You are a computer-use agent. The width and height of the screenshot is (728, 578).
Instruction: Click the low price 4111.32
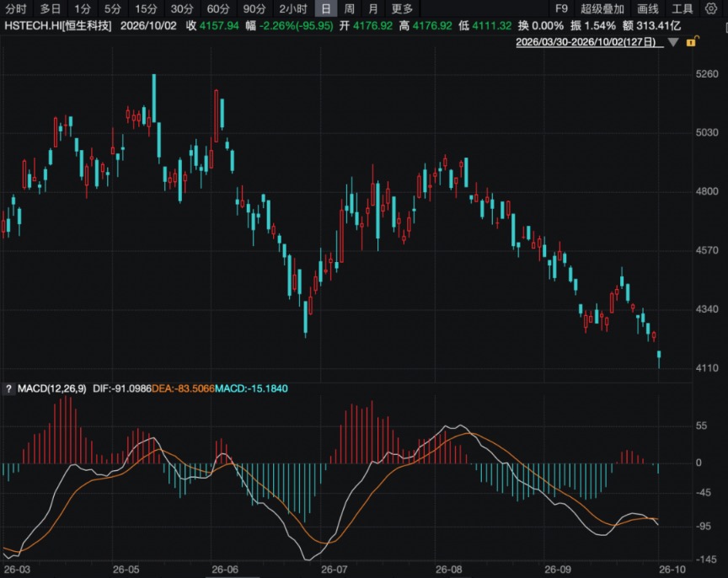pos(492,25)
